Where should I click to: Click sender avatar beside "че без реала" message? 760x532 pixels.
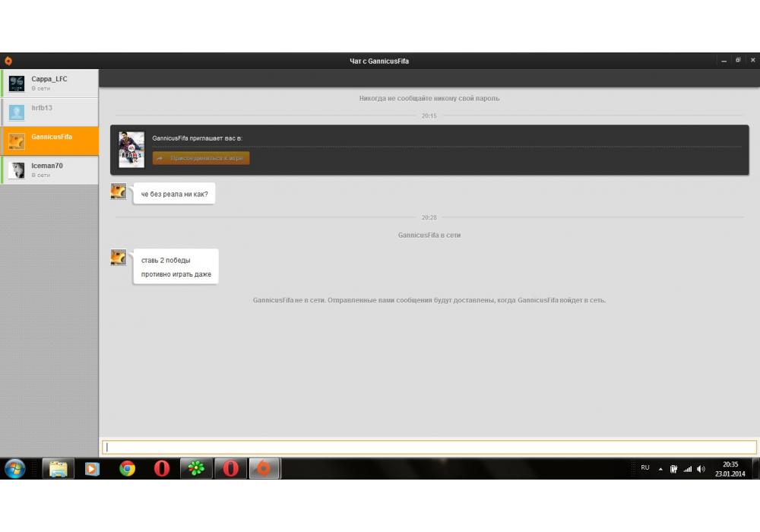(x=119, y=192)
